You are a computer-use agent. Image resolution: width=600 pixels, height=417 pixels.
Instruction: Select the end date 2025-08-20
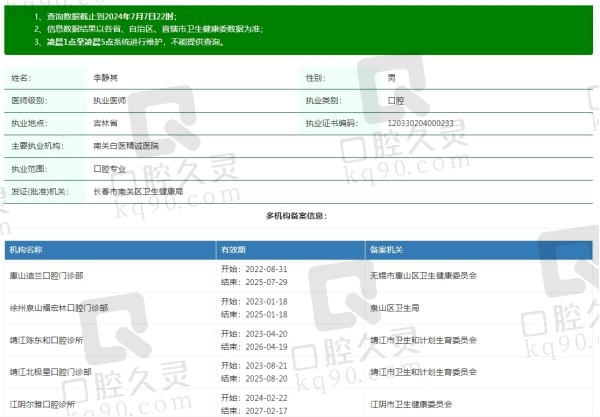click(266, 378)
